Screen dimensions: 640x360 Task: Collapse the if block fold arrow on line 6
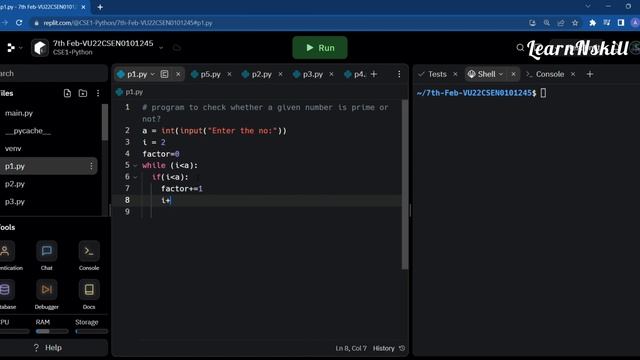[135, 177]
